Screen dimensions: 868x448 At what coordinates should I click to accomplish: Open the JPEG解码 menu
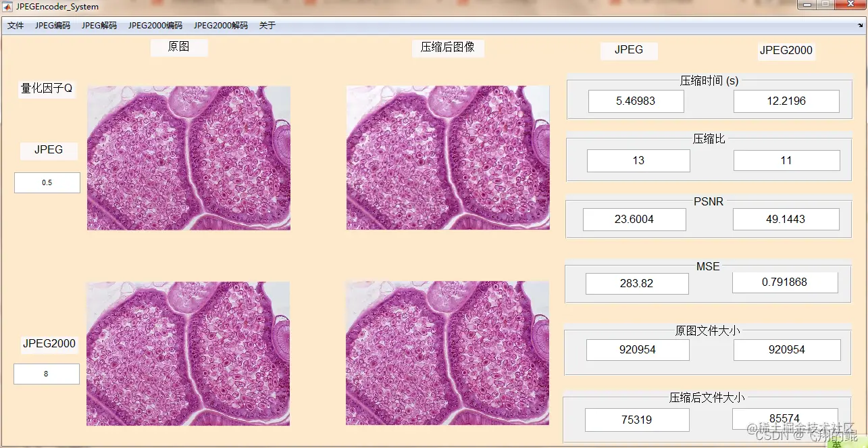tap(99, 26)
